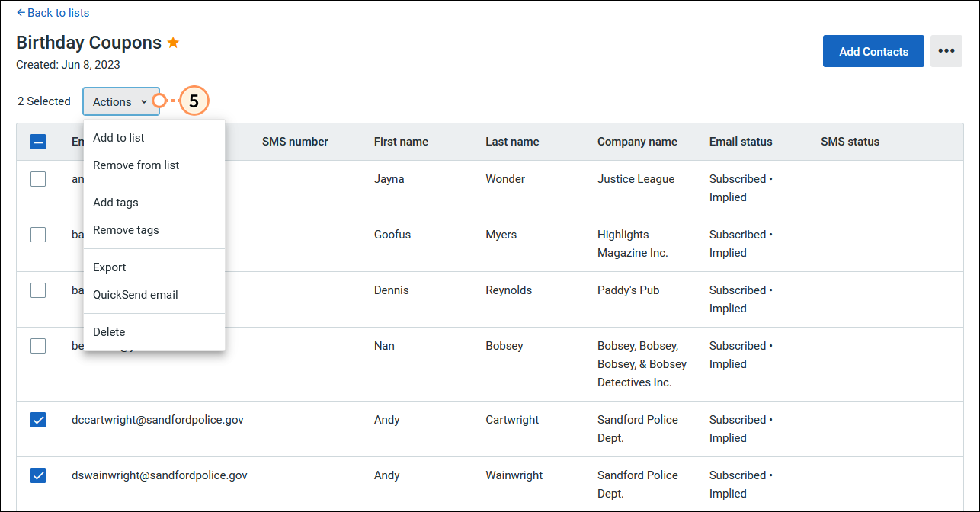This screenshot has height=512, width=980.
Task: Choose Remove tags option
Action: click(x=125, y=229)
